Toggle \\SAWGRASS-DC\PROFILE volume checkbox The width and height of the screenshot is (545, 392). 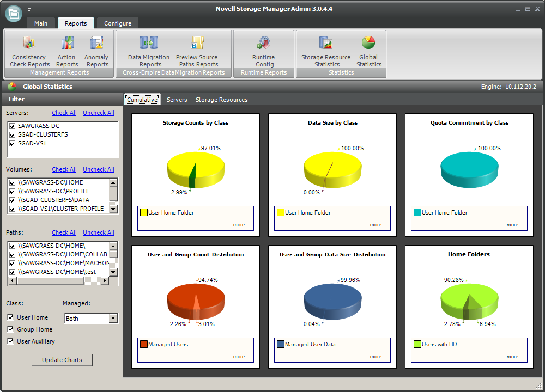point(12,191)
